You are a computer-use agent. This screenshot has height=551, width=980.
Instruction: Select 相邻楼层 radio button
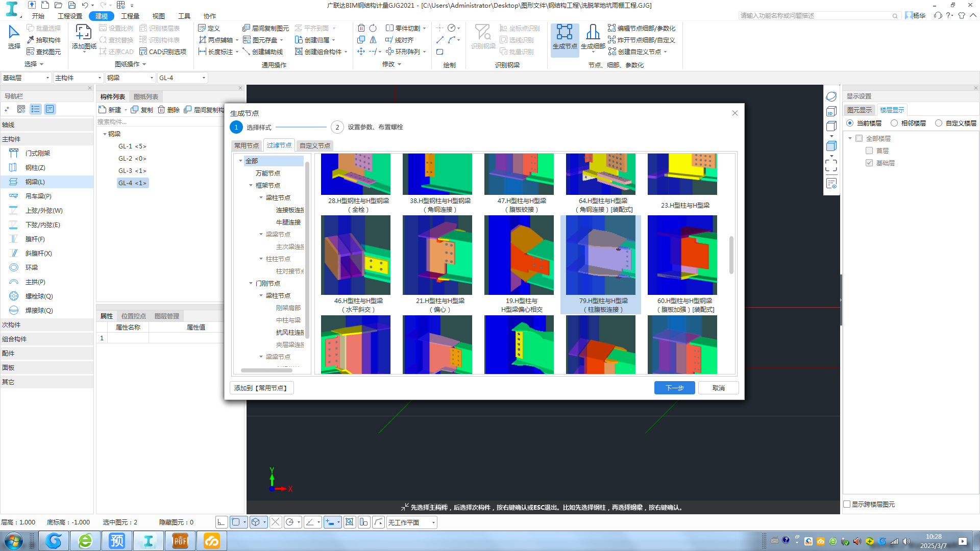(894, 123)
